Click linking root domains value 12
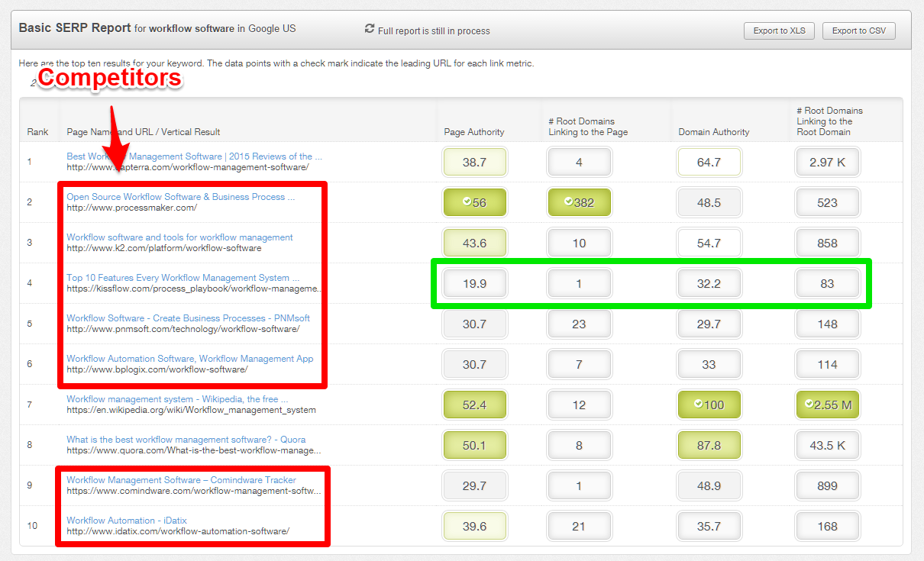Image resolution: width=924 pixels, height=561 pixels. (579, 405)
